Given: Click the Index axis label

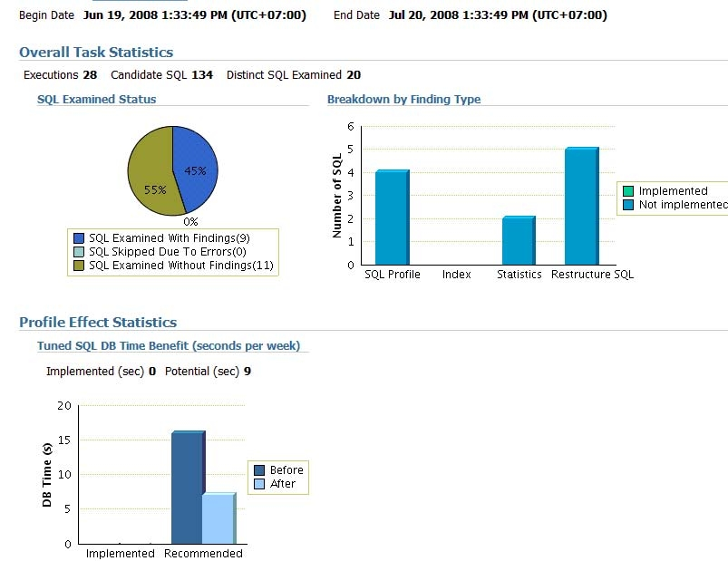Looking at the screenshot, I should click(x=456, y=275).
